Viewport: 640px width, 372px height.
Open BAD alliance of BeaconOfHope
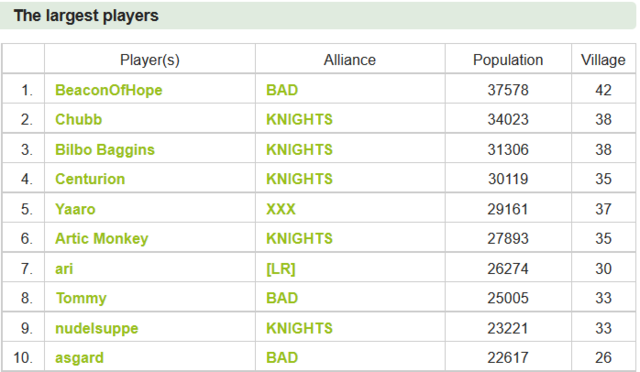point(282,90)
